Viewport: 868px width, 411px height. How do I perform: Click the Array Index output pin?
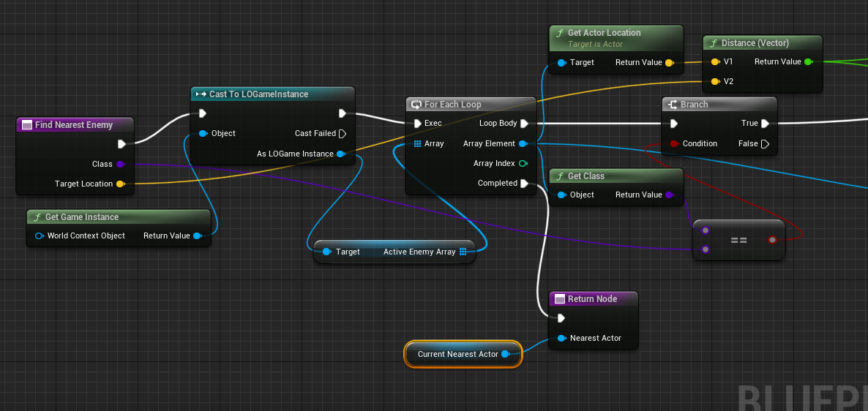coord(523,164)
